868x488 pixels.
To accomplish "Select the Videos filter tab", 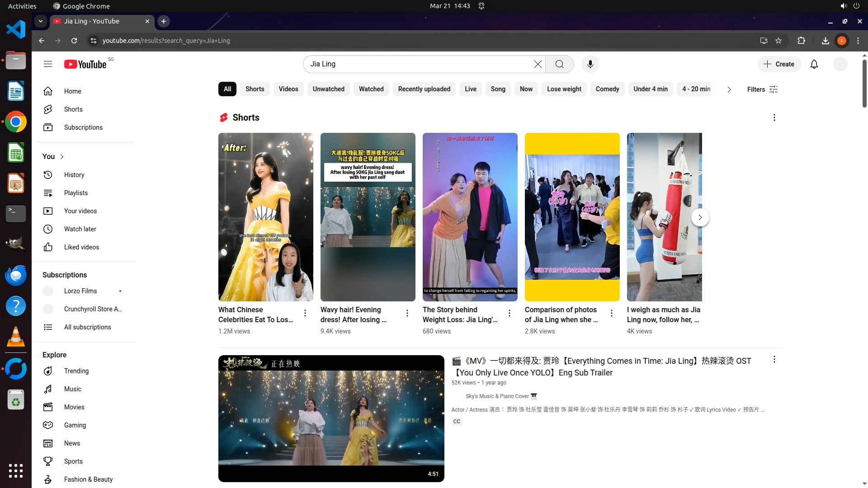I will (x=288, y=89).
